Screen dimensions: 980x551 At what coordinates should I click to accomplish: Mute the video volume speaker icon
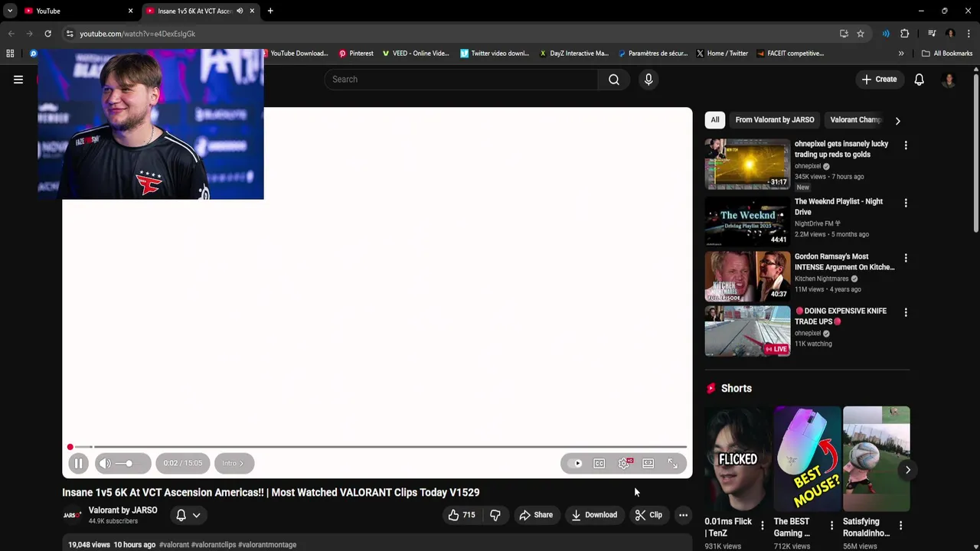click(106, 463)
